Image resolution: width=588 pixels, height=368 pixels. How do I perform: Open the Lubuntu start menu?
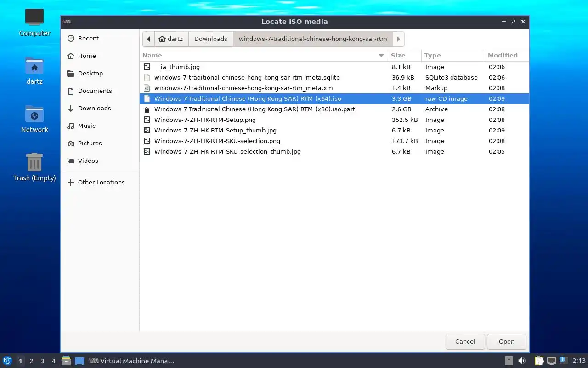[x=7, y=361]
